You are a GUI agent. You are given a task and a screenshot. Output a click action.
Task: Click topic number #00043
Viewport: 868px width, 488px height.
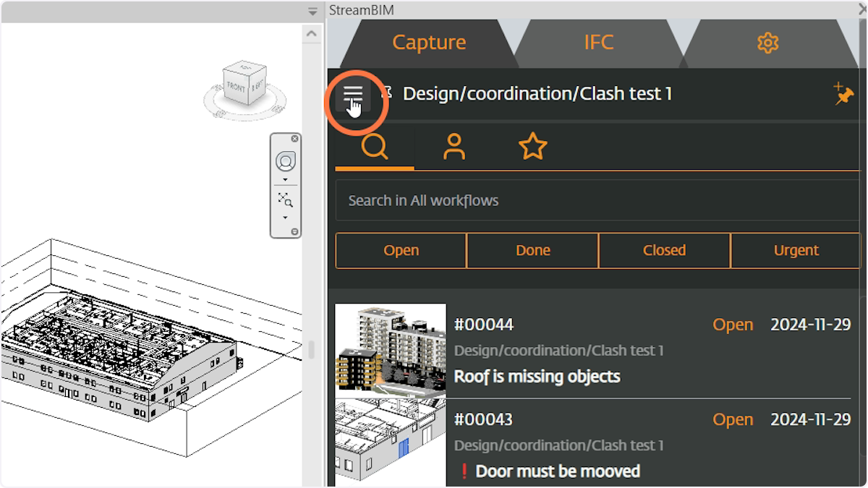484,419
